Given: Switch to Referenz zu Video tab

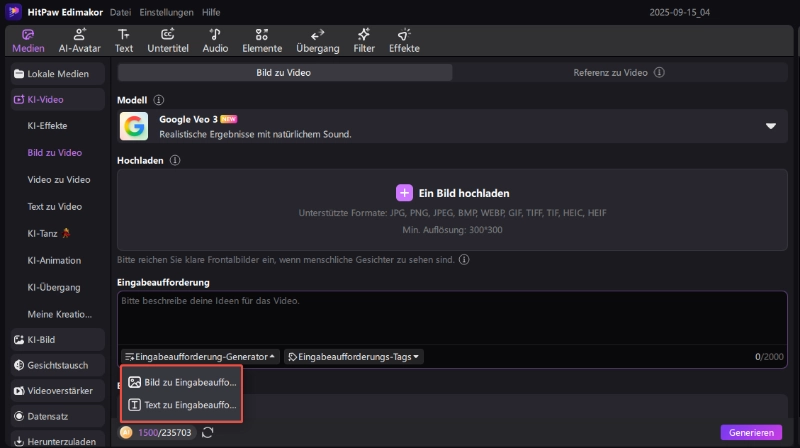Looking at the screenshot, I should click(610, 72).
